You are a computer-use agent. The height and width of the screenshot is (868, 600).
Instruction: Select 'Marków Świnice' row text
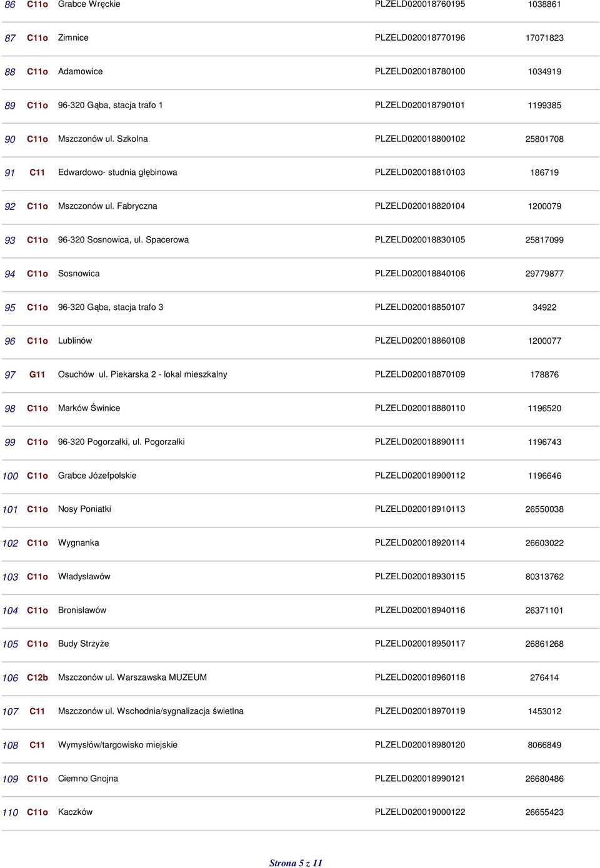(x=89, y=408)
